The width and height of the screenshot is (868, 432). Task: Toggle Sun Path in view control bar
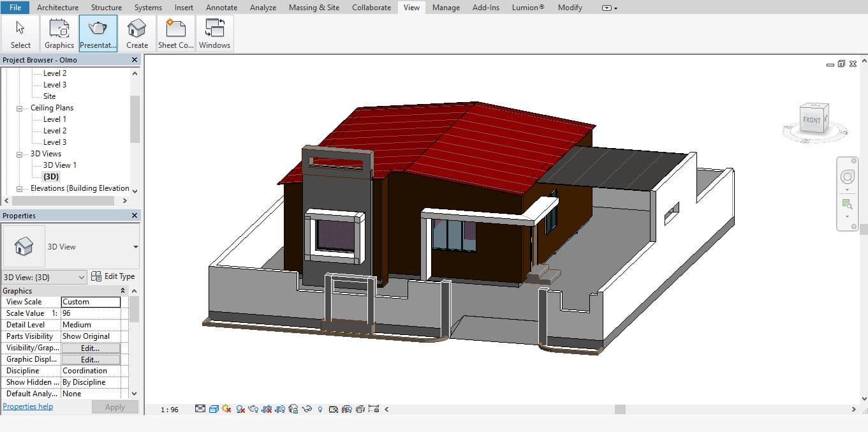coord(227,409)
